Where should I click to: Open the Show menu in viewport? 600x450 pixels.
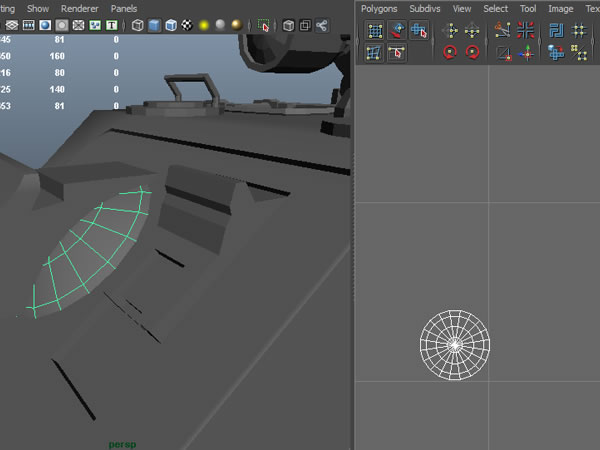click(38, 8)
